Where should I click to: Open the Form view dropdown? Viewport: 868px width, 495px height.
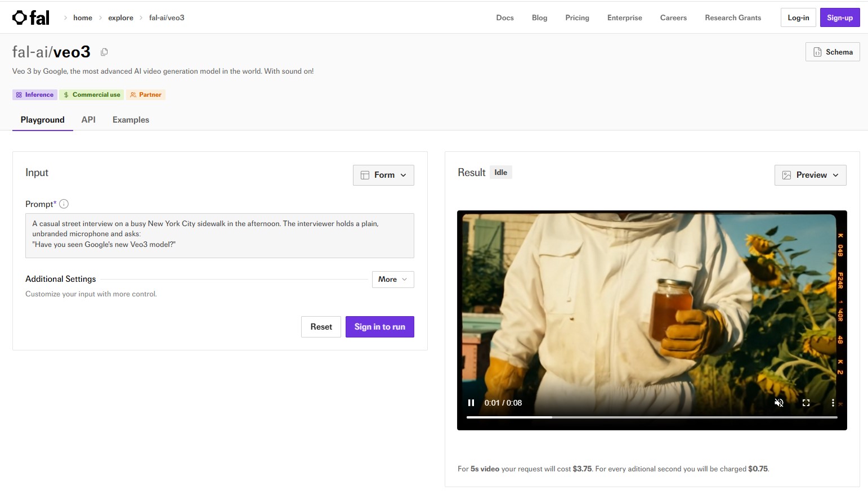(x=383, y=175)
